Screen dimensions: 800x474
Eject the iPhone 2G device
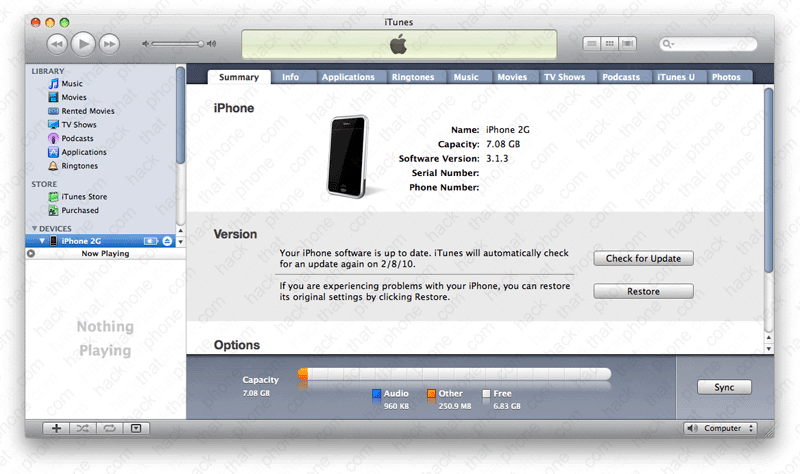click(167, 241)
